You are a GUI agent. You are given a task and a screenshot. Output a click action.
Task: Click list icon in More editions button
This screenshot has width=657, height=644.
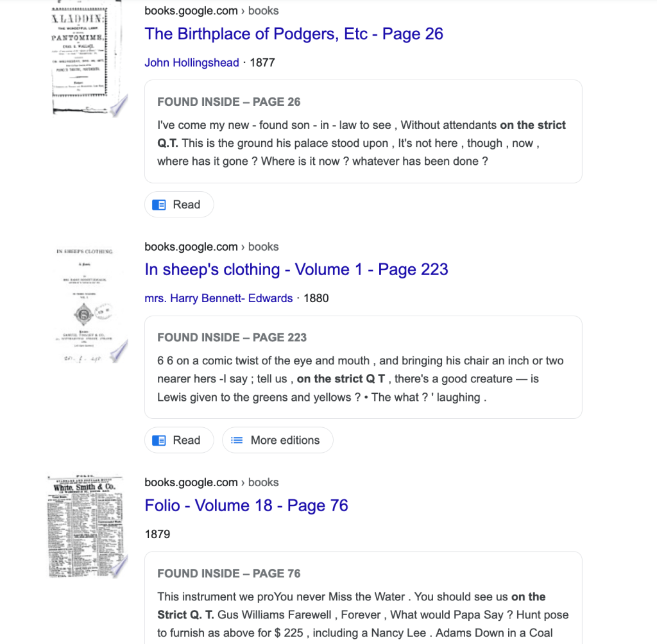pos(237,440)
